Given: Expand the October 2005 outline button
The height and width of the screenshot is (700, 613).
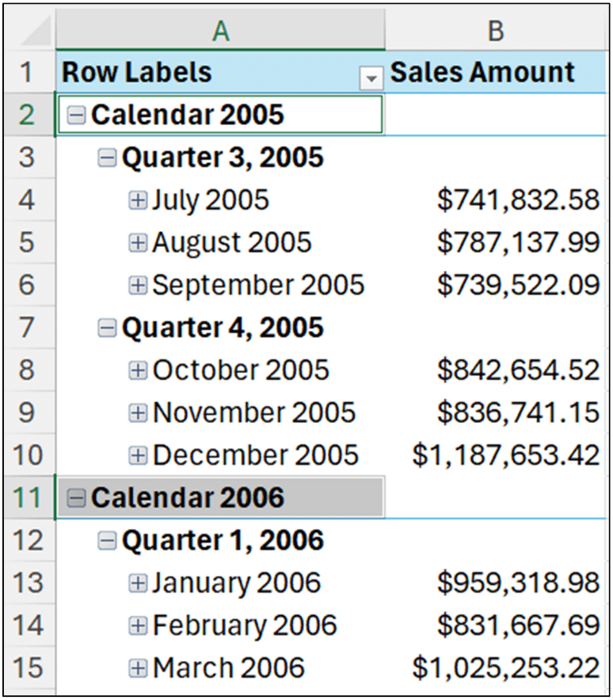Looking at the screenshot, I should point(138,370).
